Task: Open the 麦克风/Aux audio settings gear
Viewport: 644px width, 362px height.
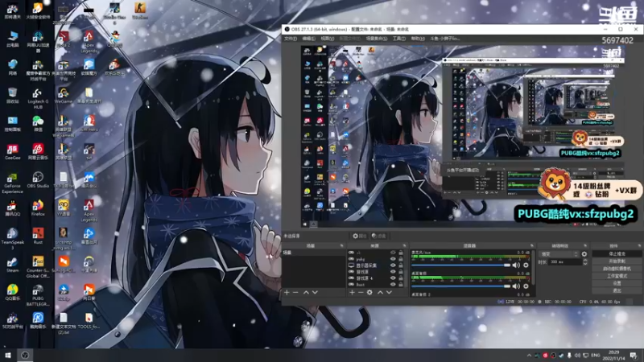Action: click(x=526, y=265)
